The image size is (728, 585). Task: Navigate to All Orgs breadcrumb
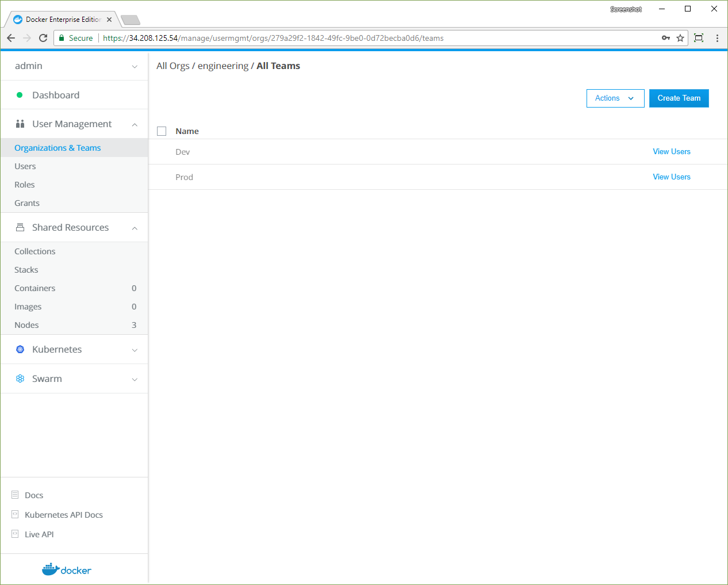(173, 66)
